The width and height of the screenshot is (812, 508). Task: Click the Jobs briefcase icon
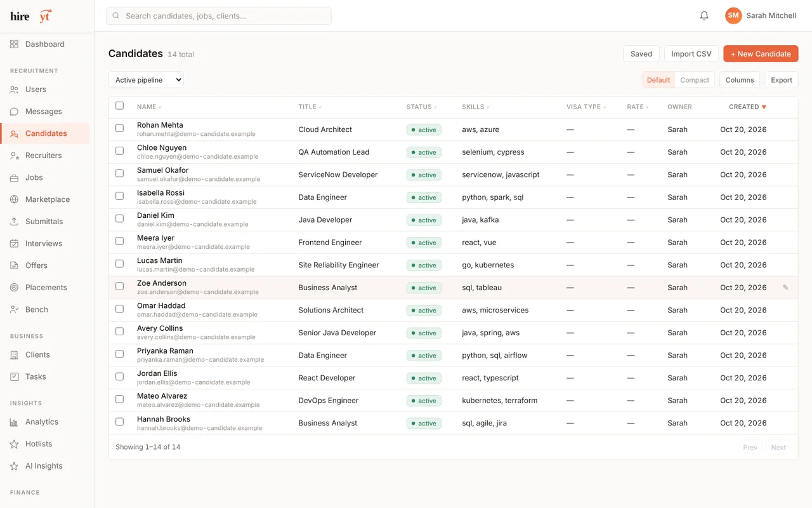pos(14,178)
